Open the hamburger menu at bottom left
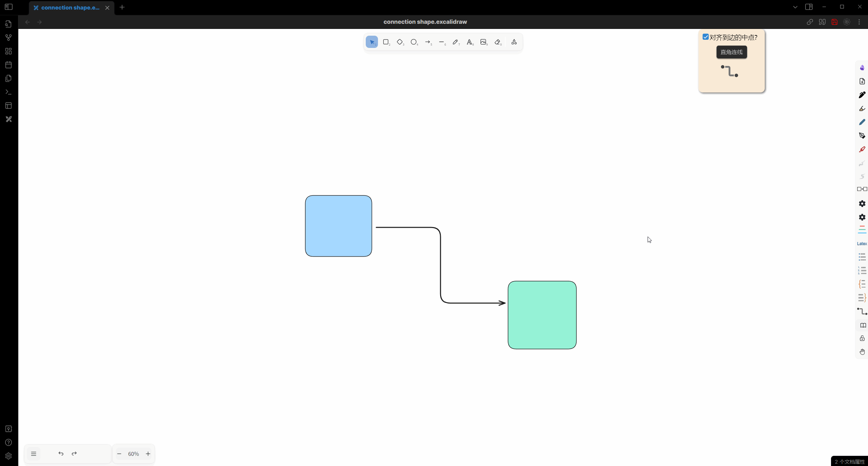Screen dimensions: 868x466 pos(34,454)
